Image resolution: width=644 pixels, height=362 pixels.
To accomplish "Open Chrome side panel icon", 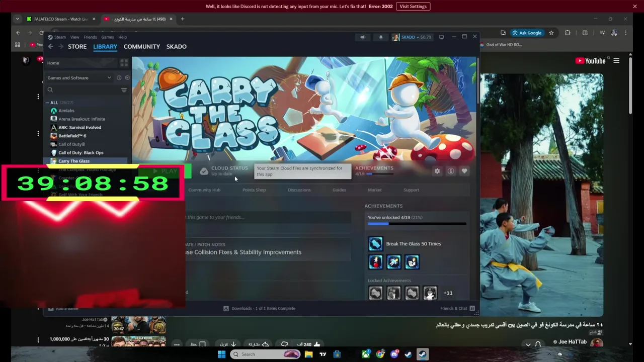I will (585, 33).
